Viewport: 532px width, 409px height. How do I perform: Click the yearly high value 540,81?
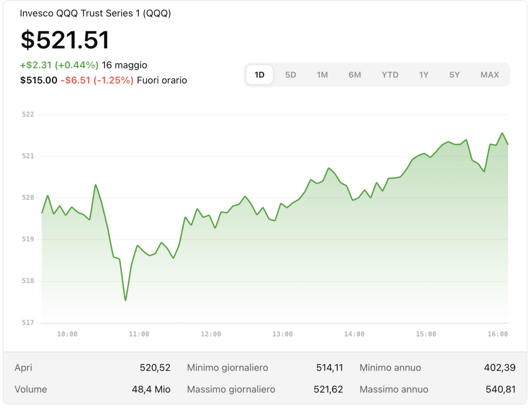point(500,389)
